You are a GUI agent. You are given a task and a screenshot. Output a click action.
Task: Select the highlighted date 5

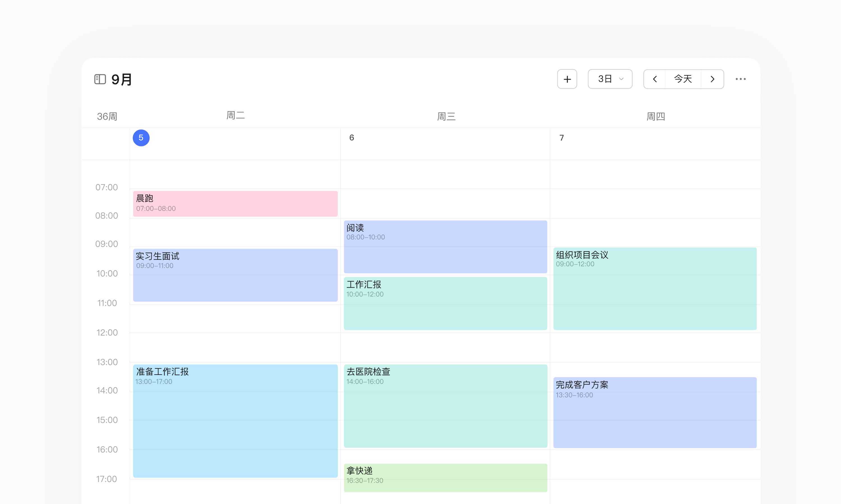click(x=141, y=138)
